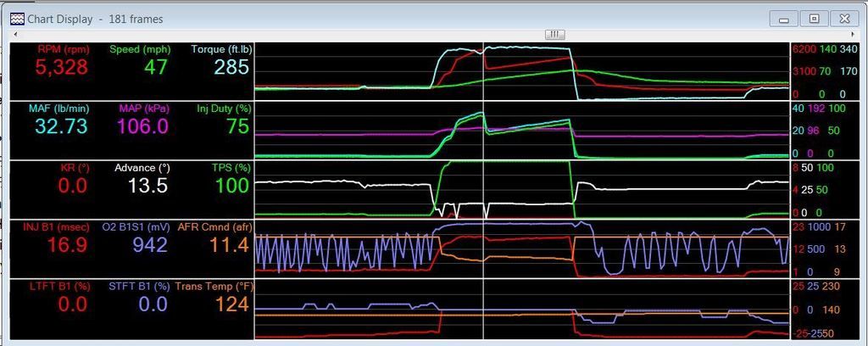868x346 pixels.
Task: Click the AFR Cmnd value 11.4
Action: 229,245
